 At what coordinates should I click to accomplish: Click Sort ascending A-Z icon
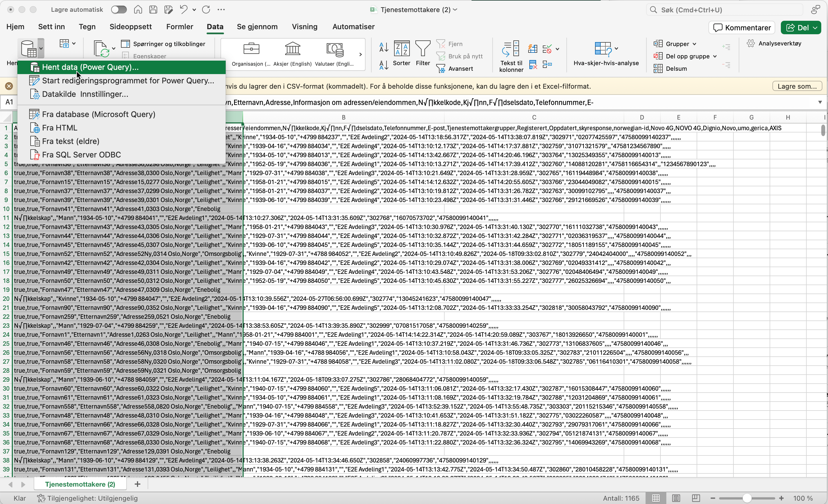[x=384, y=47]
